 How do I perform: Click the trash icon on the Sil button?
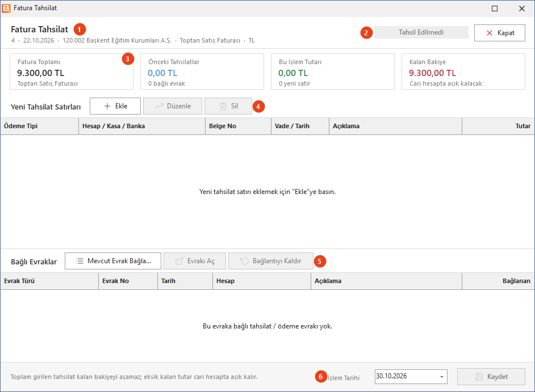pyautogui.click(x=223, y=106)
